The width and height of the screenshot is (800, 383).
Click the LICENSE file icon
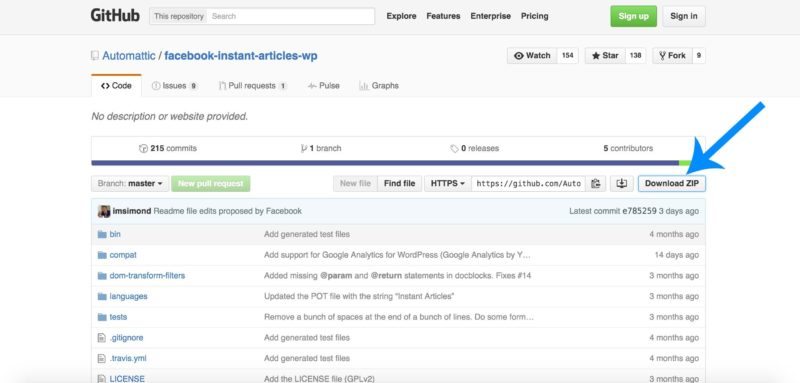coord(102,379)
